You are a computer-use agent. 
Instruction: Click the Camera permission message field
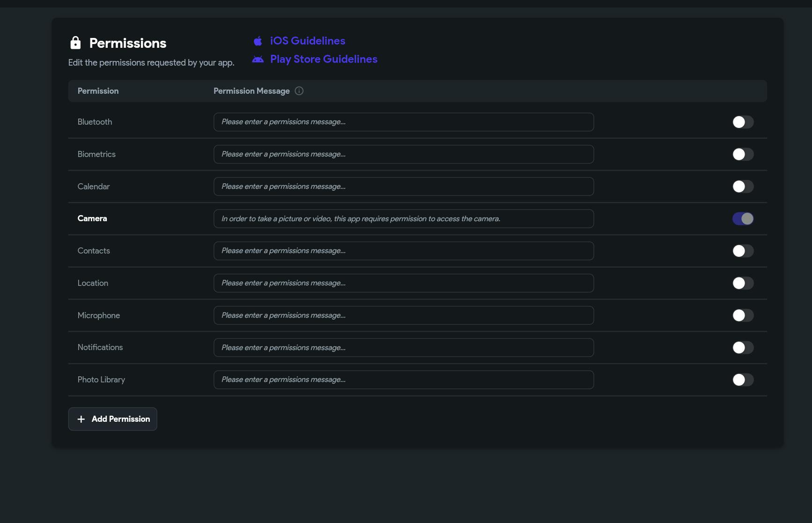pyautogui.click(x=403, y=219)
